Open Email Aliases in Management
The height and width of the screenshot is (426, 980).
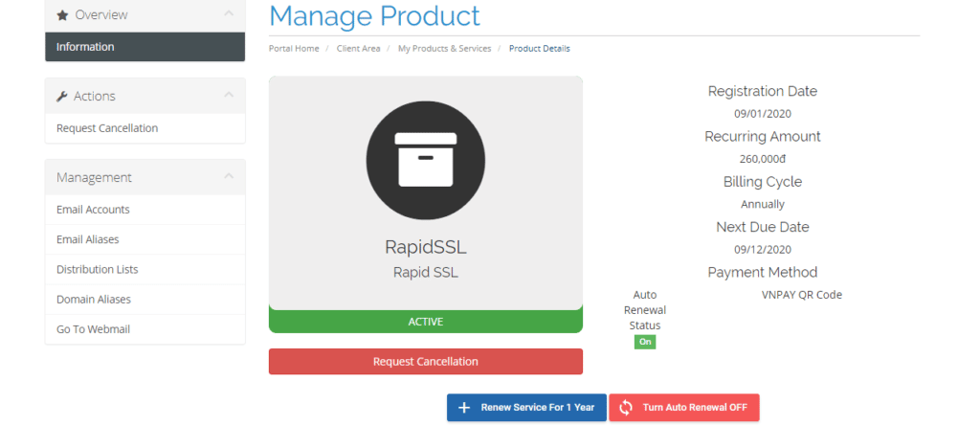coord(88,239)
